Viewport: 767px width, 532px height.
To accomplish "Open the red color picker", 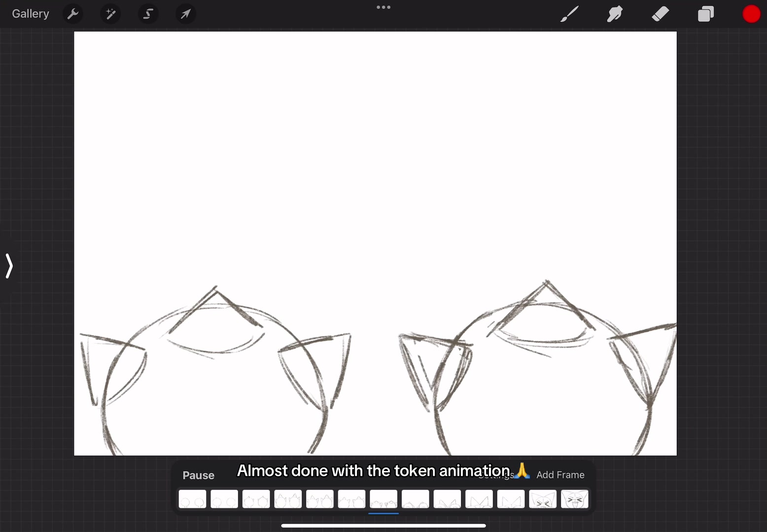I will (751, 14).
